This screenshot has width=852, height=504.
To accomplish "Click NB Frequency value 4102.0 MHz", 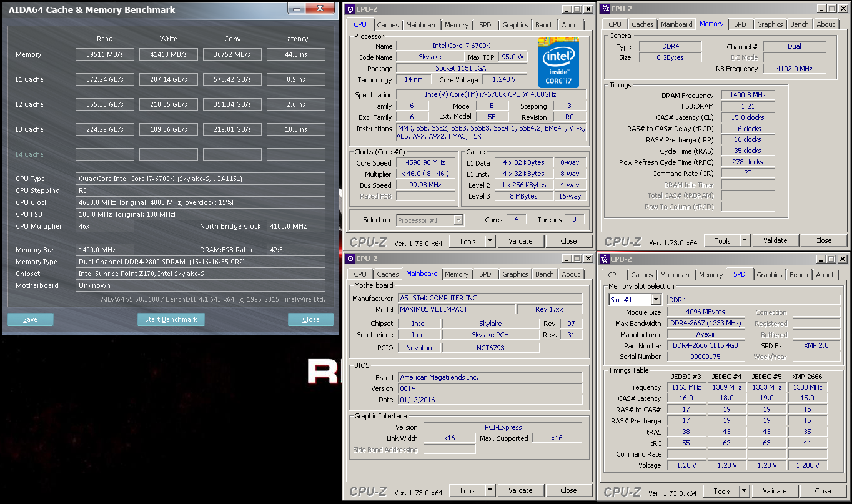I will pos(795,69).
